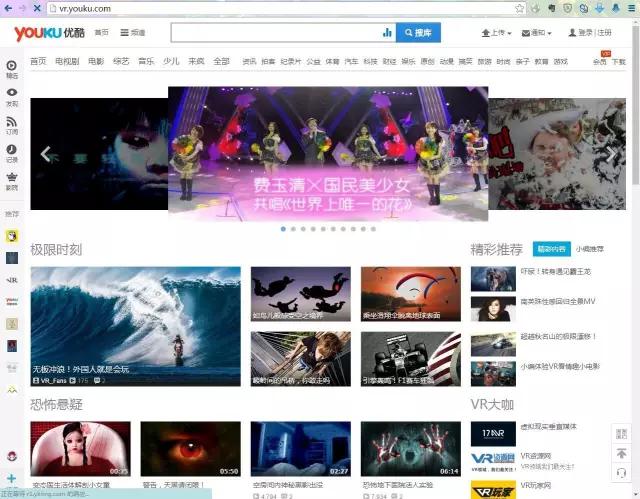Click the blue plus icon in sidebar
This screenshot has height=499, width=640.
point(11,478)
